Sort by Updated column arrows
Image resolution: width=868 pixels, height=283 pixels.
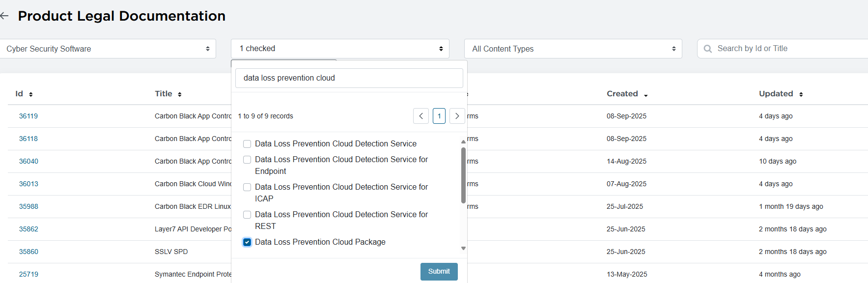[801, 94]
